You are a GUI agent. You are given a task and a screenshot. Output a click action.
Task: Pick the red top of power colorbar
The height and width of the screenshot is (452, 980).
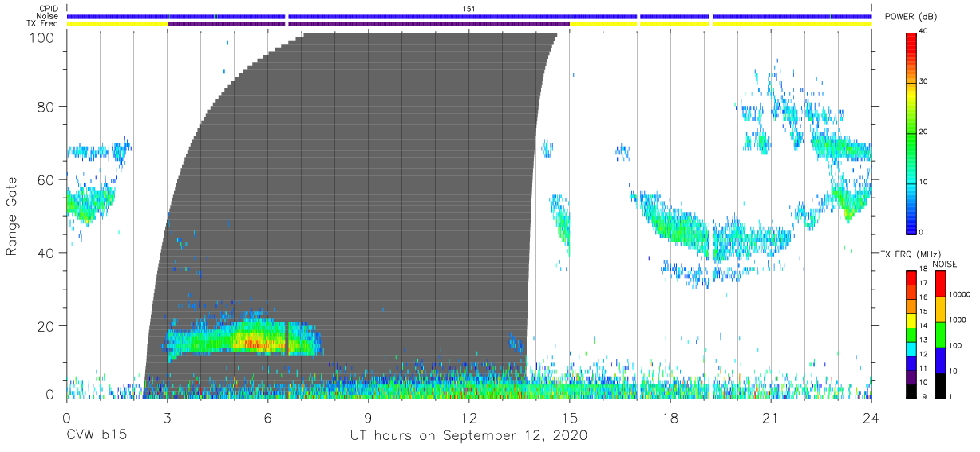(911, 38)
